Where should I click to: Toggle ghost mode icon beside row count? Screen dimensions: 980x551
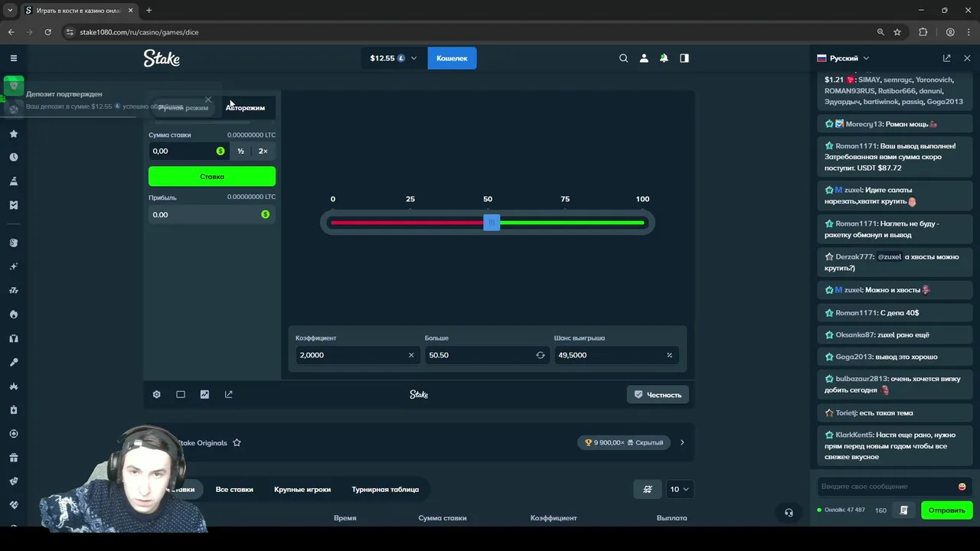(648, 489)
